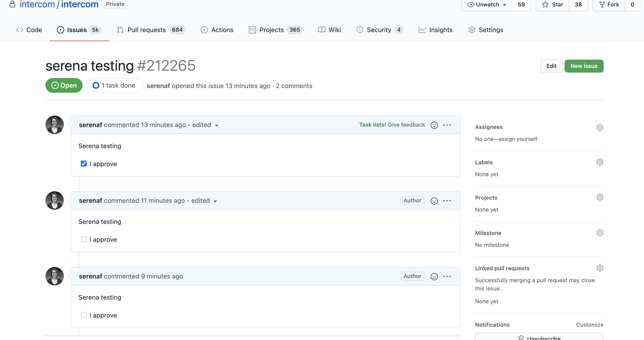Open the repository Settings tab

click(x=486, y=30)
